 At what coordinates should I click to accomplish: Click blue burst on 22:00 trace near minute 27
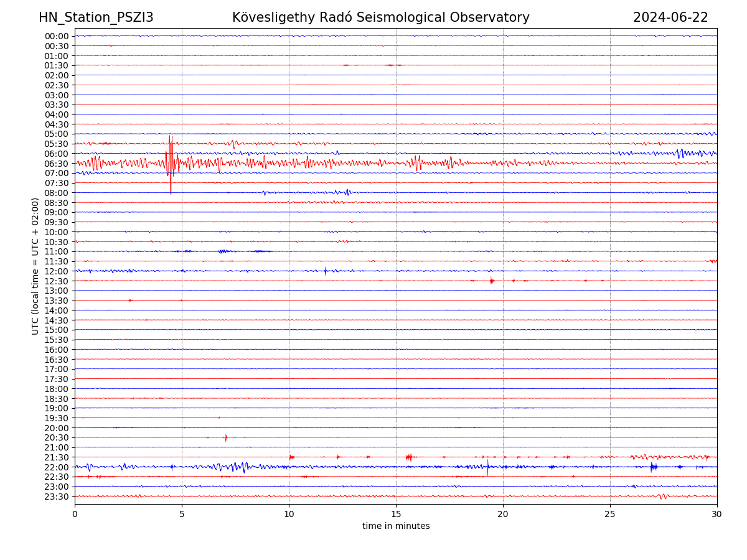tap(652, 467)
